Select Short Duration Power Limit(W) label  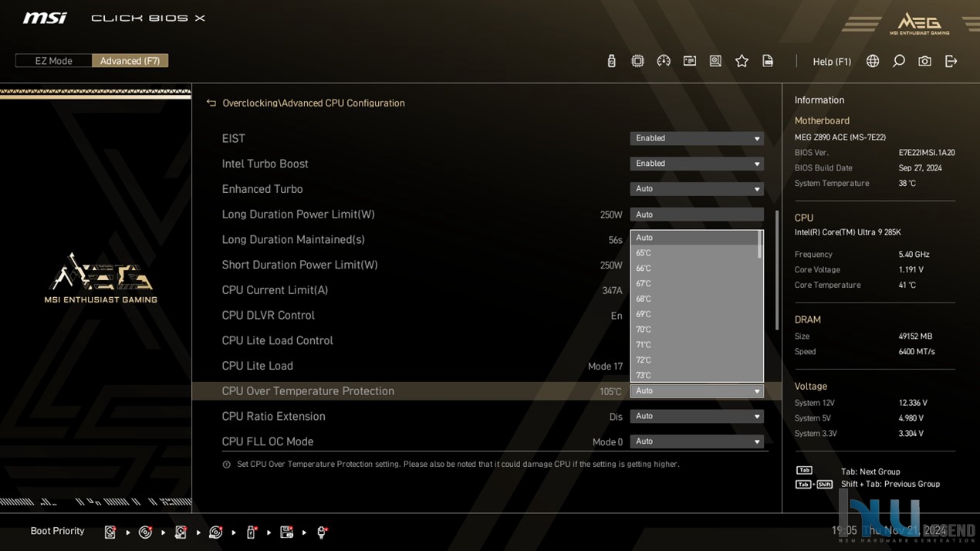tap(299, 265)
